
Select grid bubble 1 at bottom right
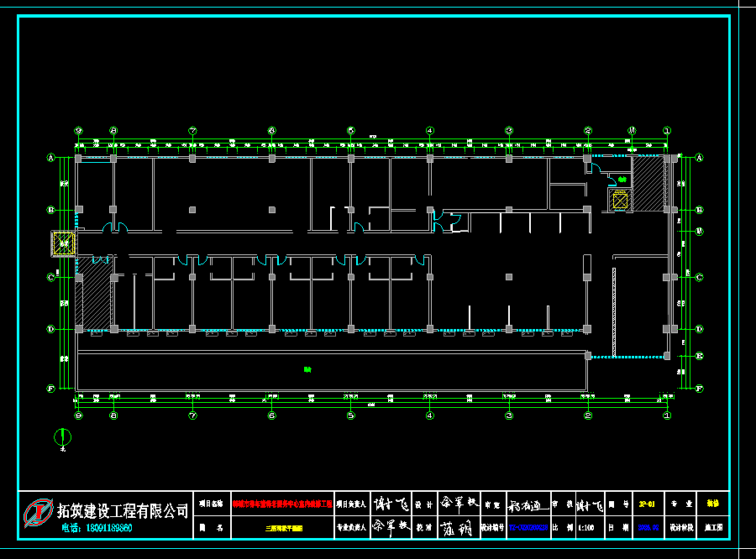(667, 415)
